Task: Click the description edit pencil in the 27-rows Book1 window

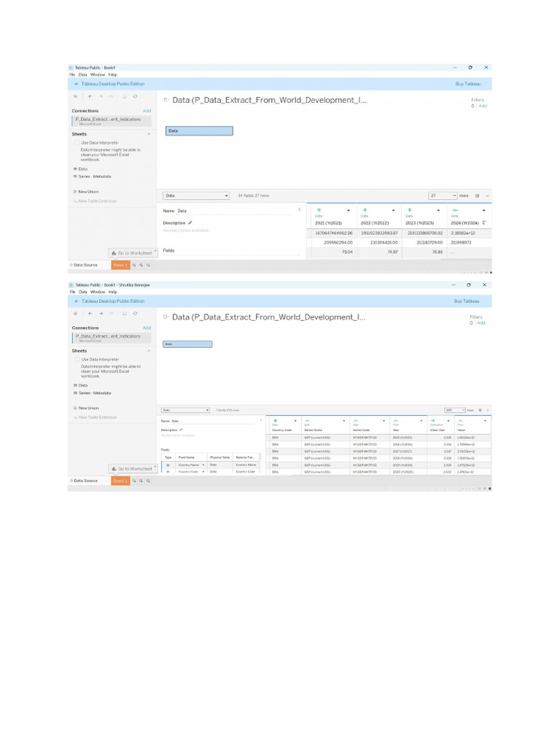Action: [190, 222]
